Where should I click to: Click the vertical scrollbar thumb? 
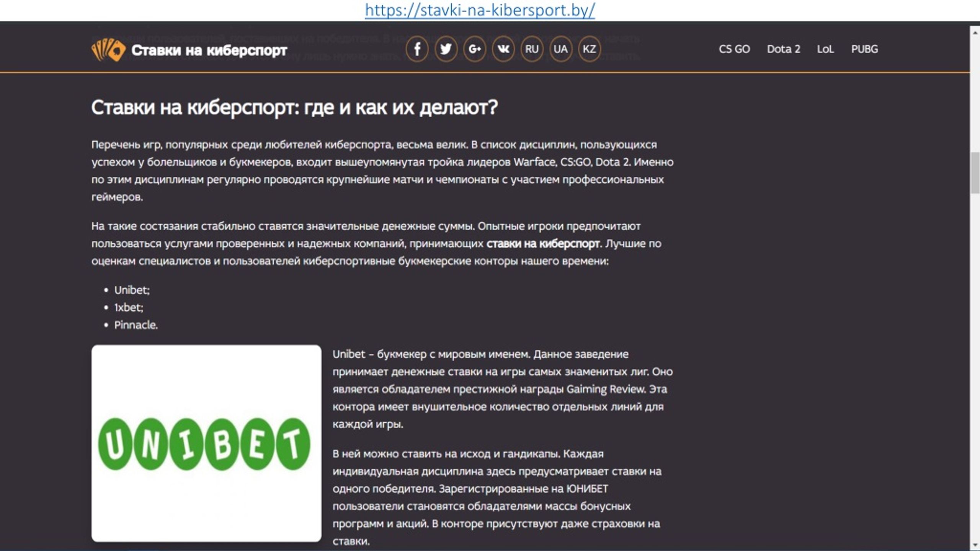tap(975, 173)
